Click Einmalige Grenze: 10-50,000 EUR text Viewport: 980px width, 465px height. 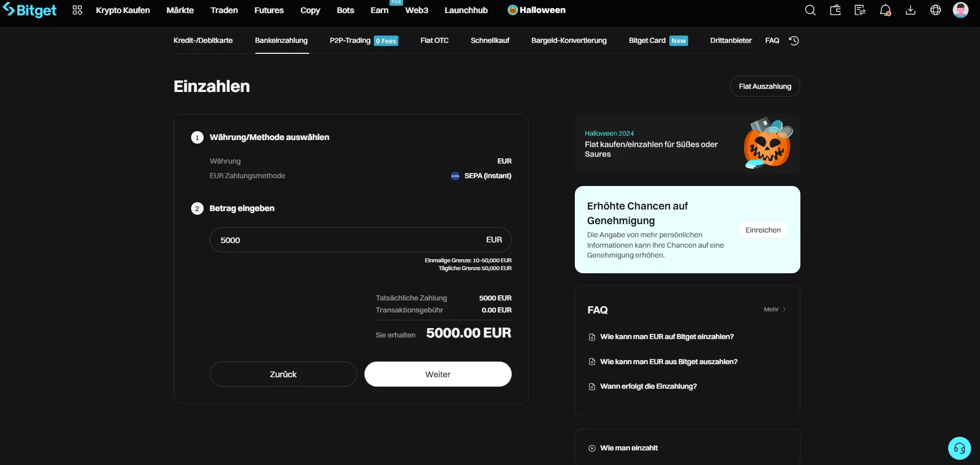click(x=468, y=260)
